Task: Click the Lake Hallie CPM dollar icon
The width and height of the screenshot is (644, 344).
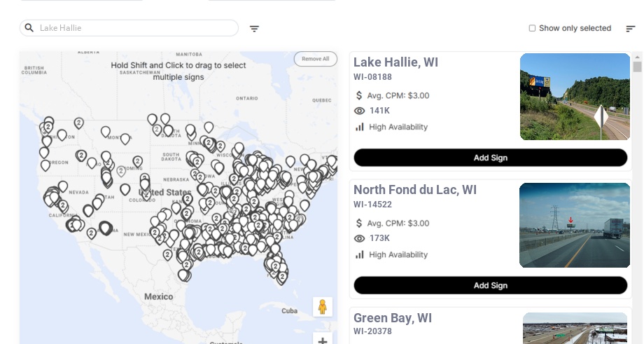Action: coord(360,95)
